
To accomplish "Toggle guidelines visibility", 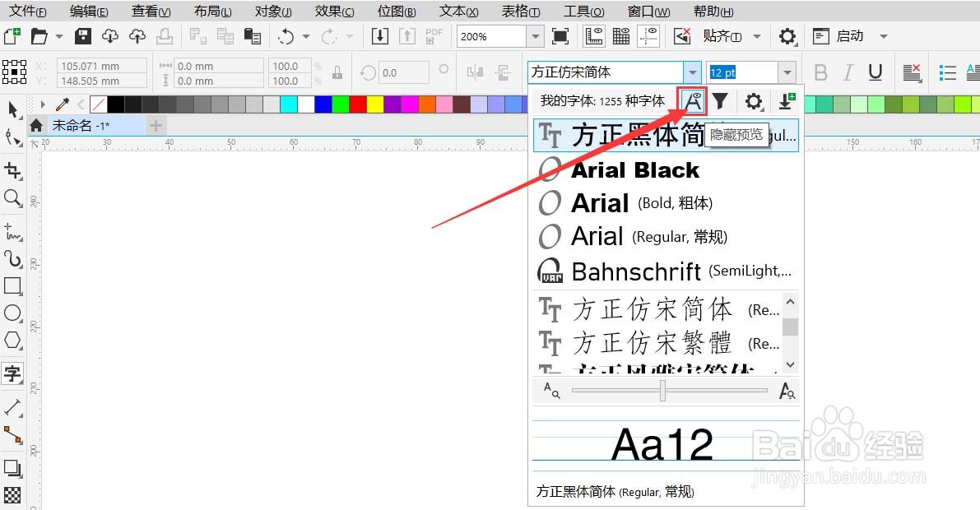I will (x=648, y=36).
